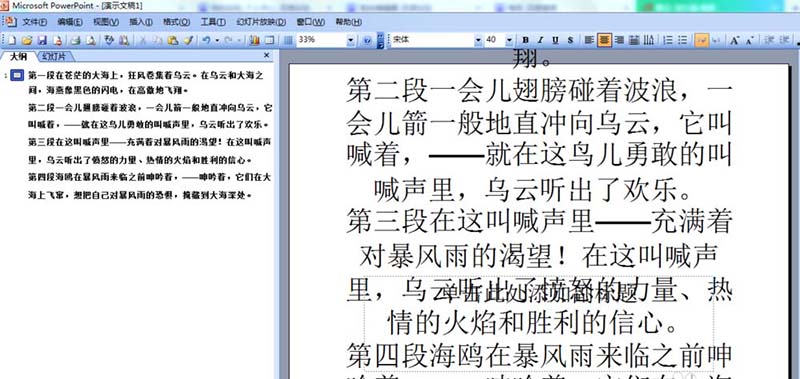This screenshot has height=379, width=800.
Task: Toggle the highlighted Center alignment button
Action: pyautogui.click(x=605, y=40)
